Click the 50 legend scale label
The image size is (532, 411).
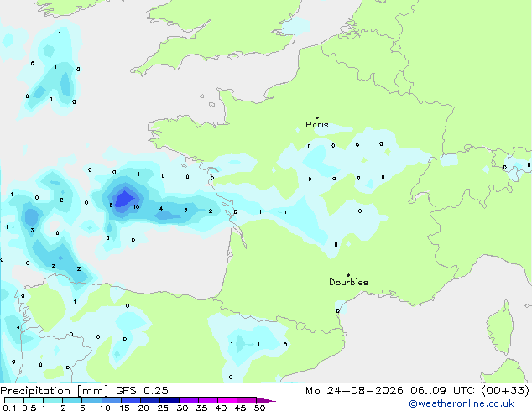(260, 408)
